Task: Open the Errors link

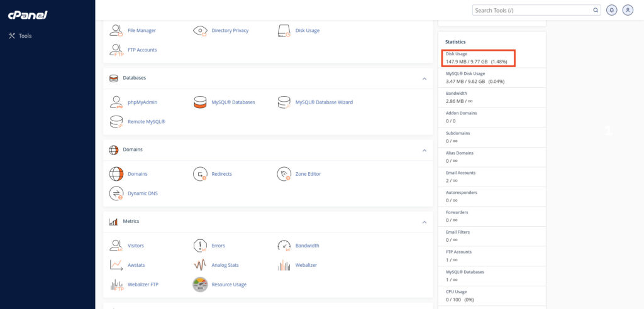Action: tap(218, 246)
